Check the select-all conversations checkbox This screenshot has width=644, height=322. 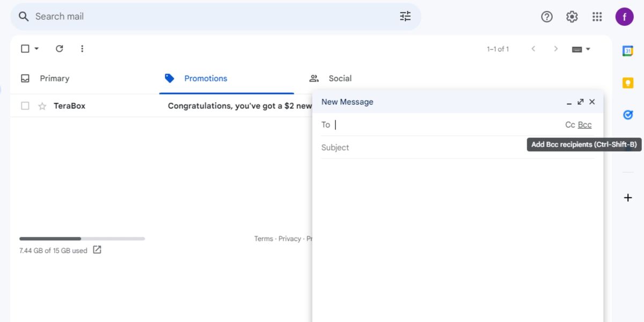click(25, 48)
